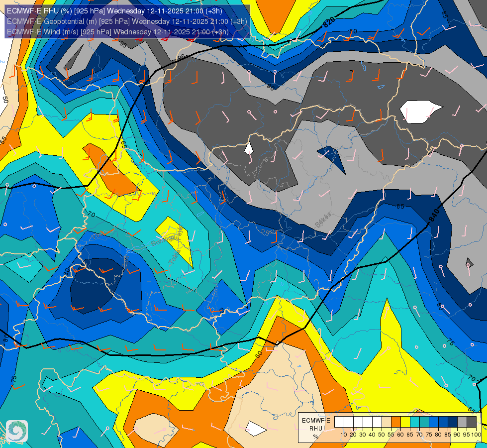Viewport: 487px width, 448px height.
Task: Select the ECMWF-E Wind (m/s) layer title
Action: [118, 32]
